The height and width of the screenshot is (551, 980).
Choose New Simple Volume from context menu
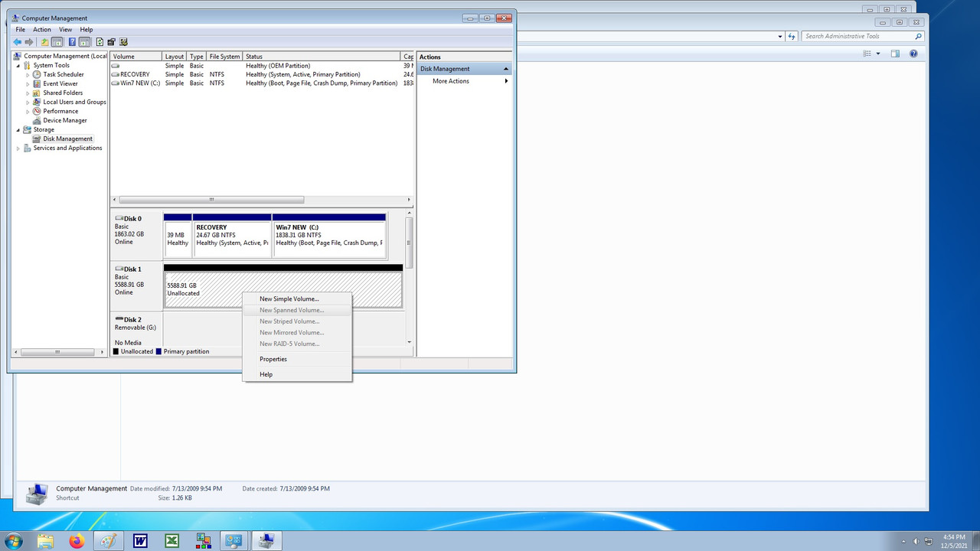(x=297, y=299)
